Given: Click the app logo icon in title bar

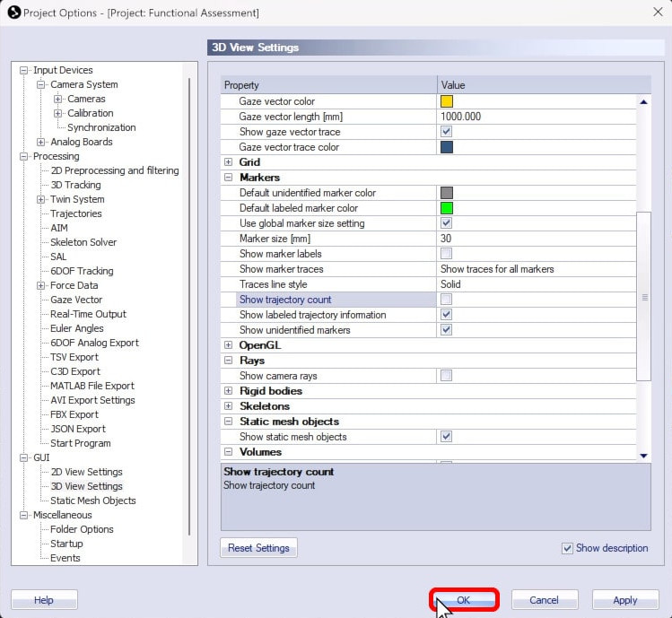Looking at the screenshot, I should tap(13, 13).
